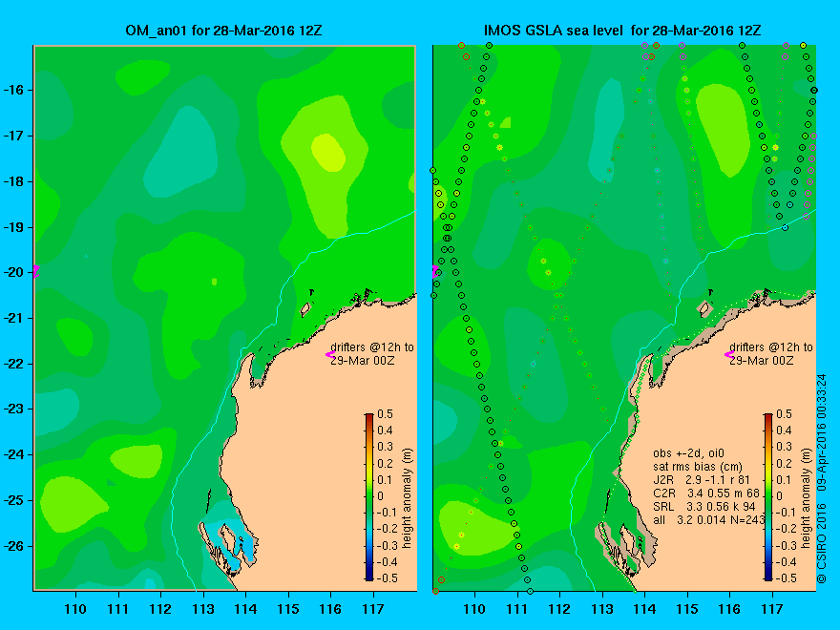This screenshot has width=840, height=630.
Task: Click latitude label -19 on the y-axis
Action: (x=14, y=227)
